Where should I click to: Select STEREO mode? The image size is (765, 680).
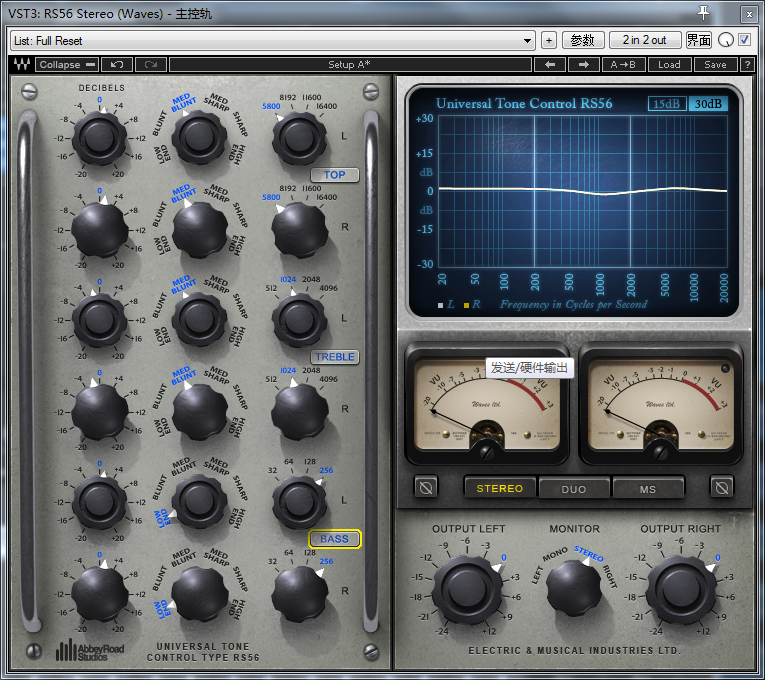[x=500, y=488]
